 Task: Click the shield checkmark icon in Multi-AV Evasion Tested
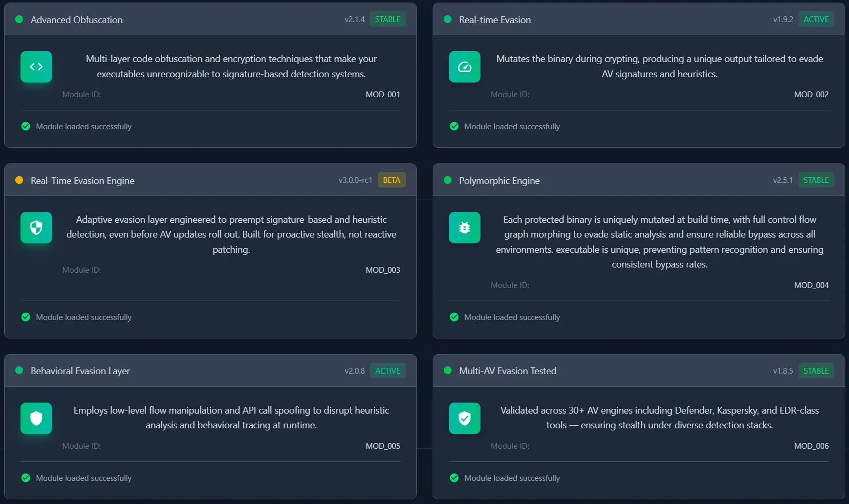click(465, 418)
